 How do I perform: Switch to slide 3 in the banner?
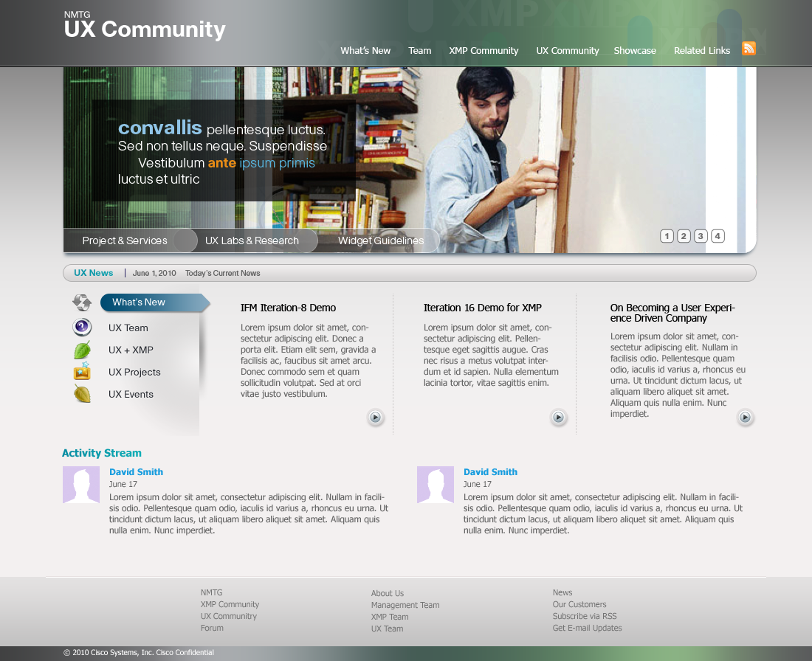click(701, 236)
